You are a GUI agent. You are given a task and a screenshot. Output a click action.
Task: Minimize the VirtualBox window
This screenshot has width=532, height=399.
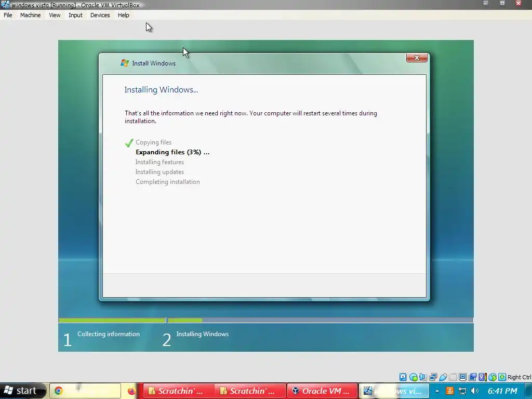pos(486,4)
